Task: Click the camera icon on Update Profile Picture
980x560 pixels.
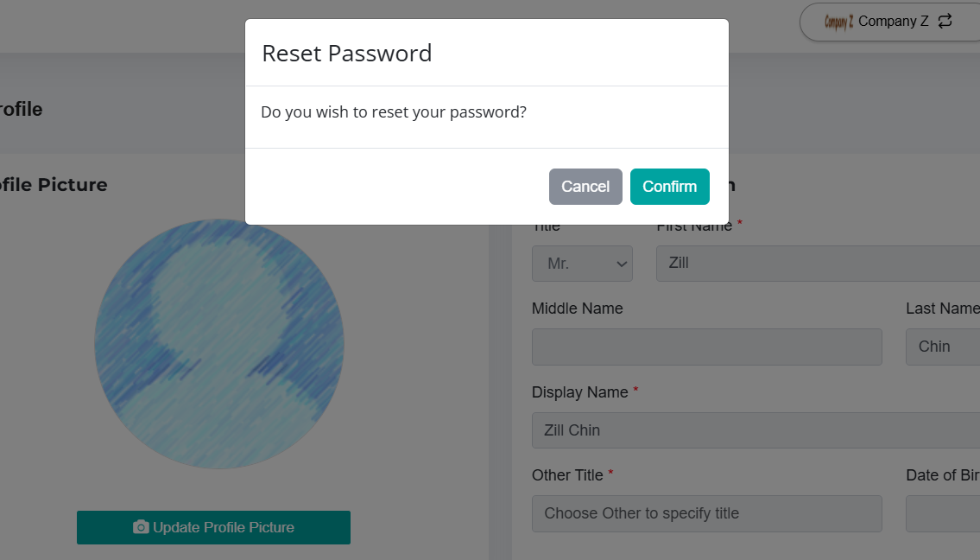Action: point(141,527)
